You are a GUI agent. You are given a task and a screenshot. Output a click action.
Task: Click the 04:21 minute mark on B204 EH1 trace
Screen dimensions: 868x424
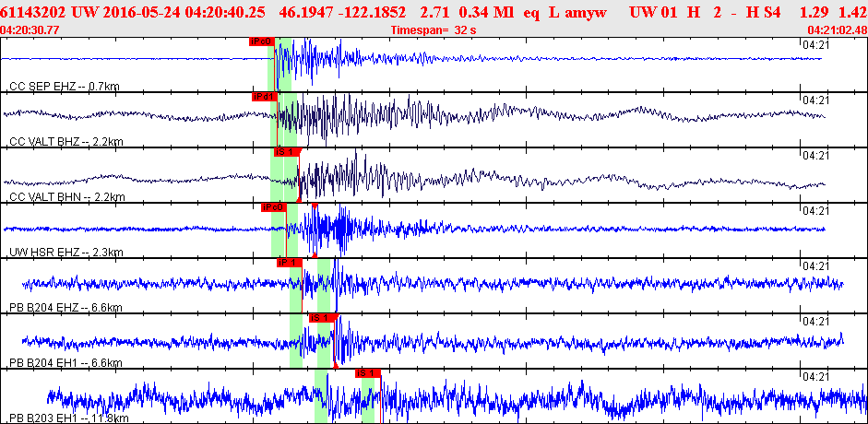816,321
